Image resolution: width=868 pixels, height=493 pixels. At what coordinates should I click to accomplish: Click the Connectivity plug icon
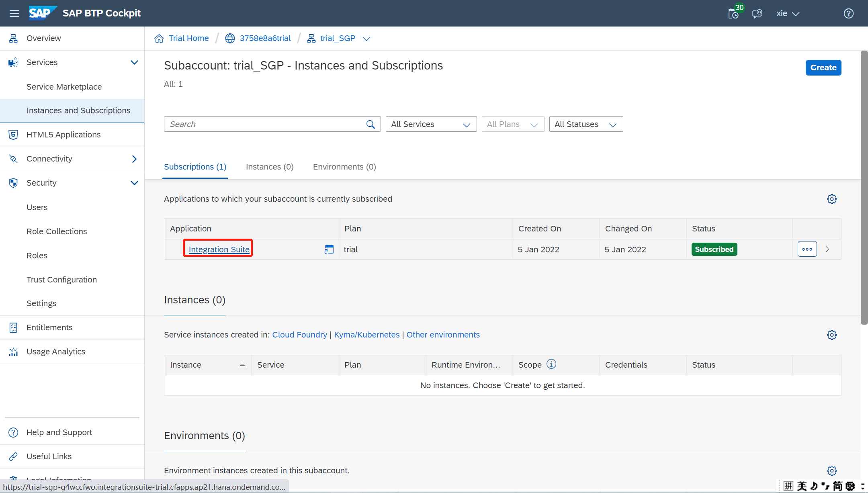[x=13, y=159]
